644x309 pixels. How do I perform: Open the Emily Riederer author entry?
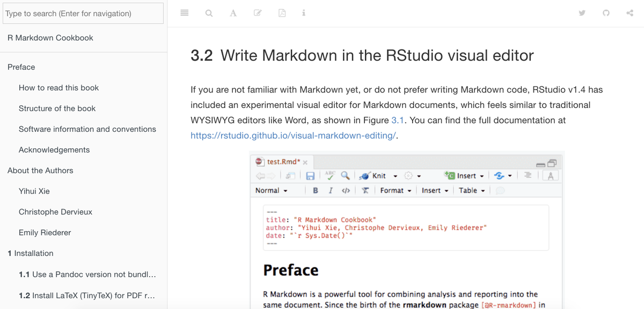[45, 233]
